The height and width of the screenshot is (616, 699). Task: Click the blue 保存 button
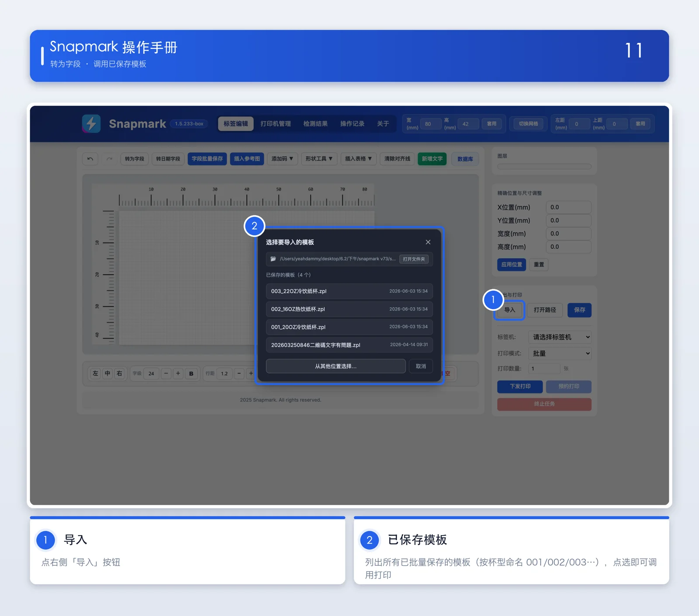(x=580, y=310)
